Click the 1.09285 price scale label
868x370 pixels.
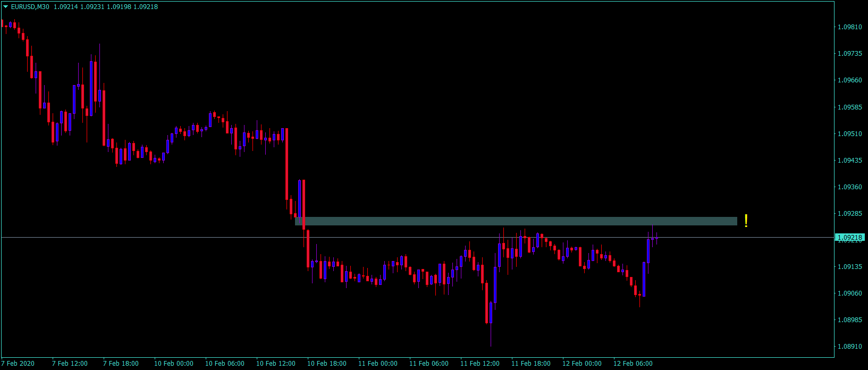[x=850, y=214]
